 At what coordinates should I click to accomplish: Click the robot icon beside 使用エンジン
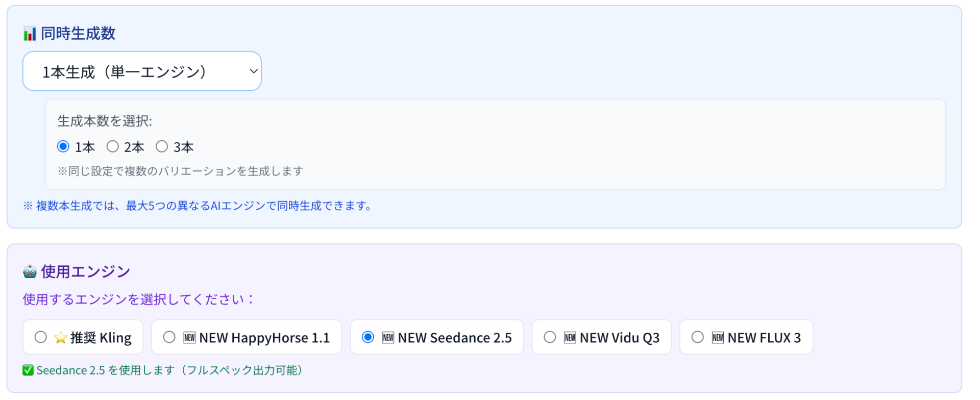tap(30, 271)
